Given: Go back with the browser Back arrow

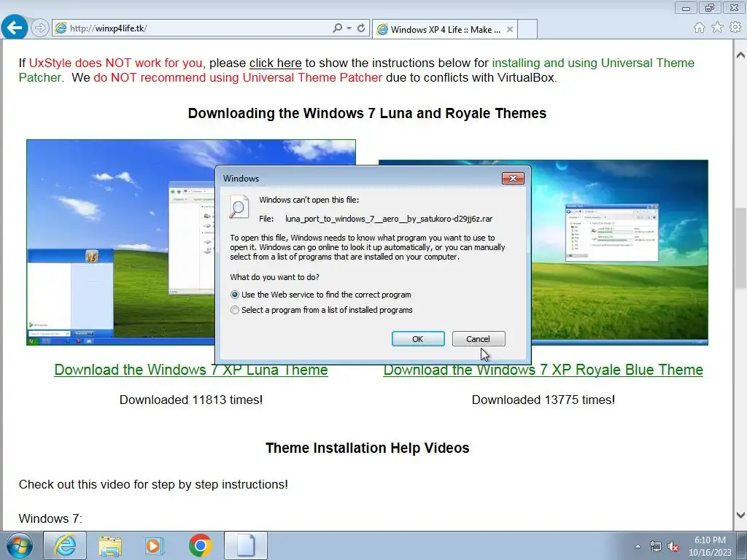Looking at the screenshot, I should point(15,28).
